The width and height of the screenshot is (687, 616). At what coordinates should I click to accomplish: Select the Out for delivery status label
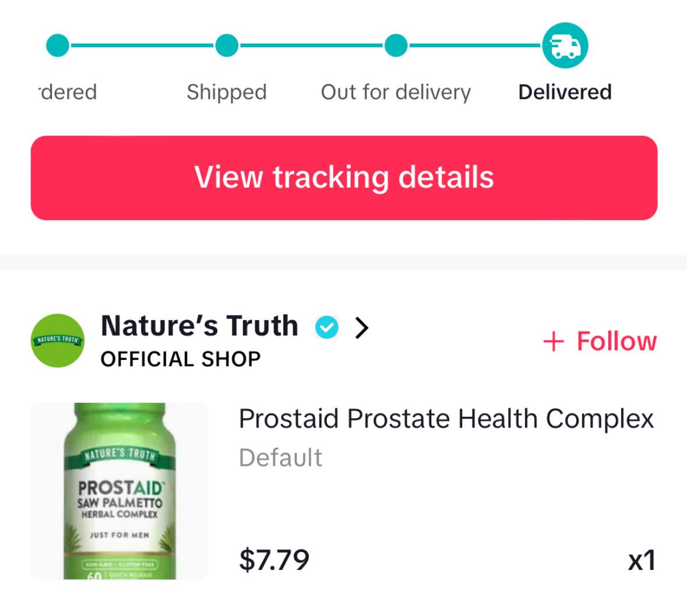point(396,92)
